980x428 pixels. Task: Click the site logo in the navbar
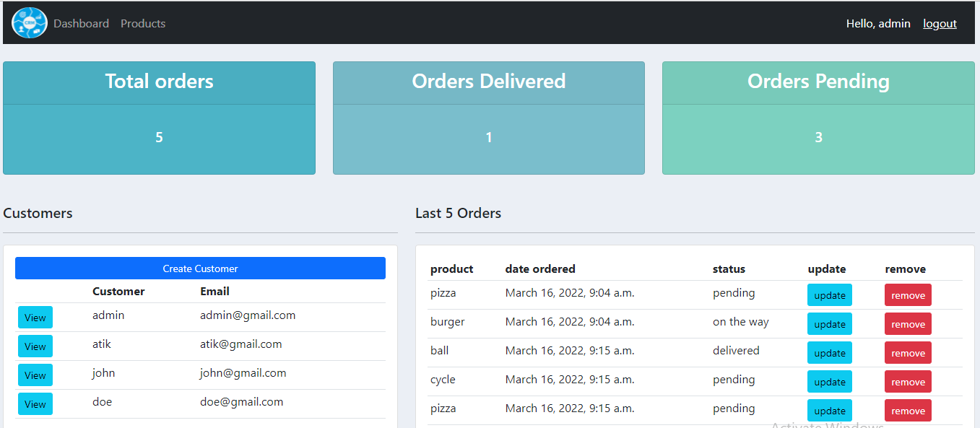click(x=29, y=22)
